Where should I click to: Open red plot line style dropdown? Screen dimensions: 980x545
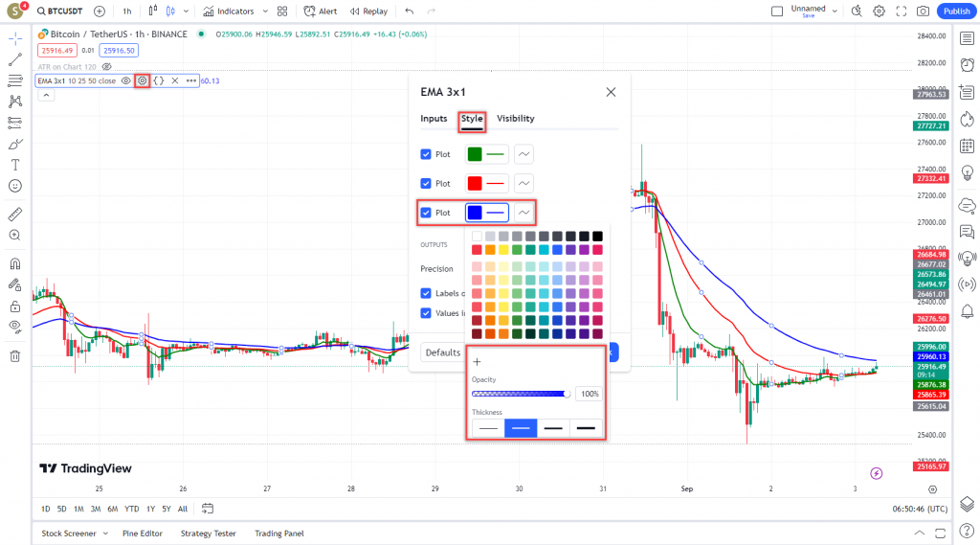(523, 183)
